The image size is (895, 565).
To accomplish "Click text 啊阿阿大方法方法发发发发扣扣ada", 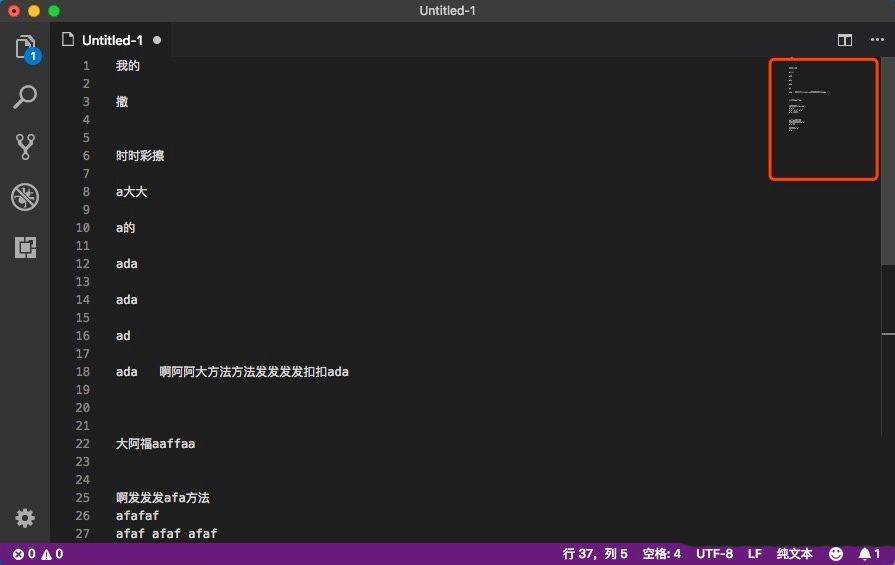I will tap(254, 372).
